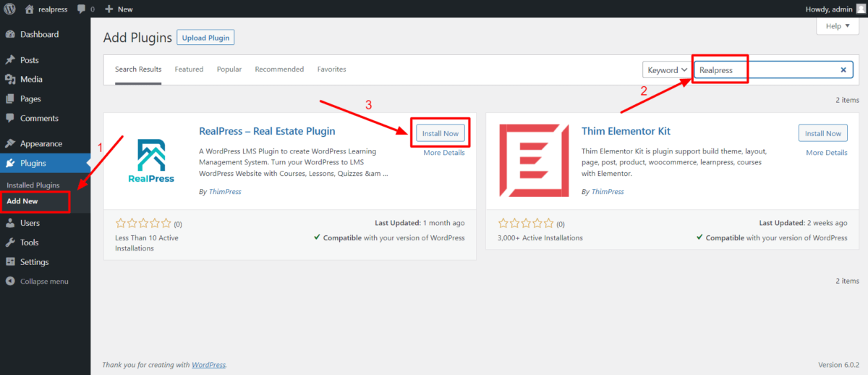Image resolution: width=868 pixels, height=375 pixels.
Task: Open the WordPress footer link
Action: pyautogui.click(x=208, y=365)
